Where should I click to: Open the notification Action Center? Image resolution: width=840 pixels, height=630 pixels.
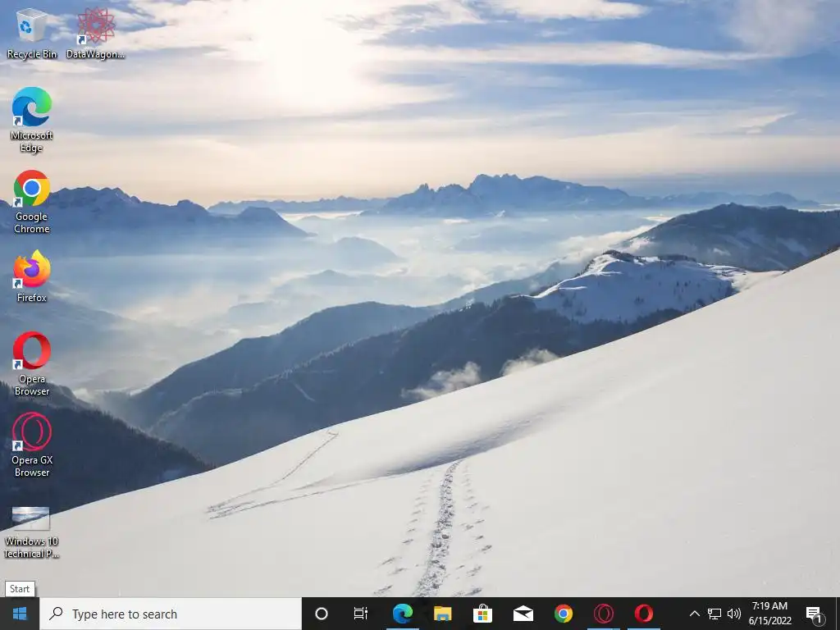pos(815,614)
